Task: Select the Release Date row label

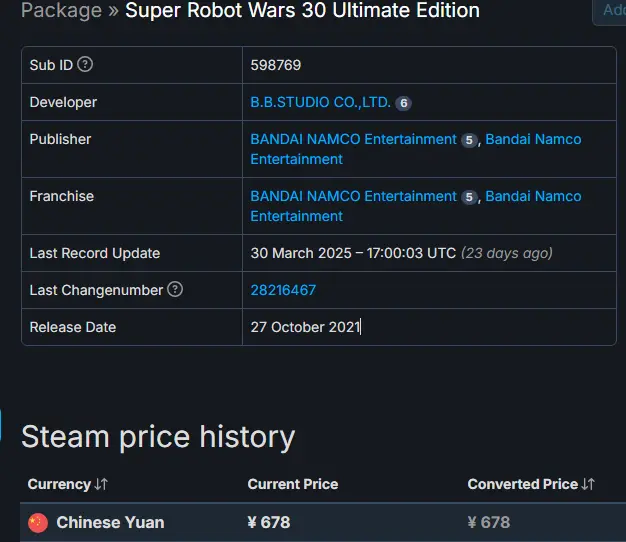Action: 73,327
